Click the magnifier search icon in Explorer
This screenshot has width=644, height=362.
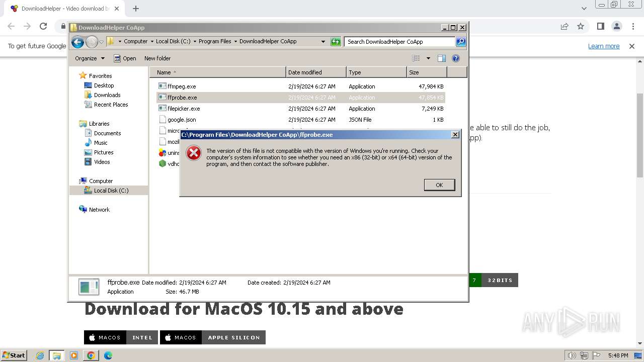click(461, 42)
